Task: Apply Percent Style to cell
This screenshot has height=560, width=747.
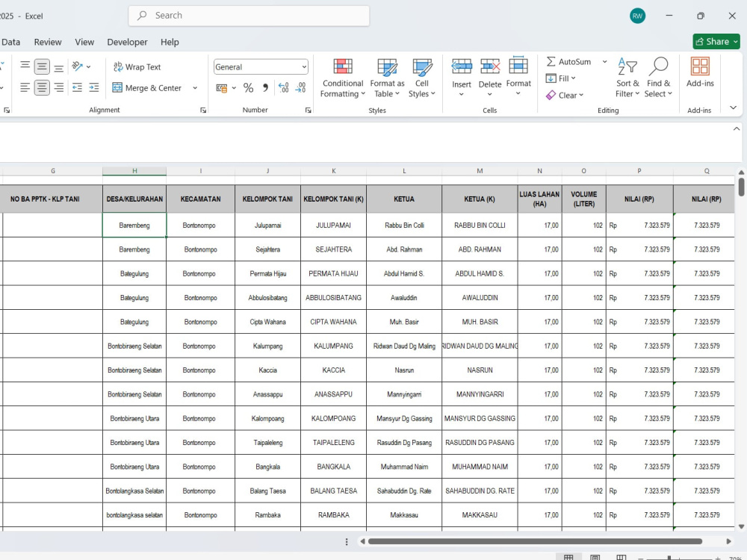Action: point(248,87)
